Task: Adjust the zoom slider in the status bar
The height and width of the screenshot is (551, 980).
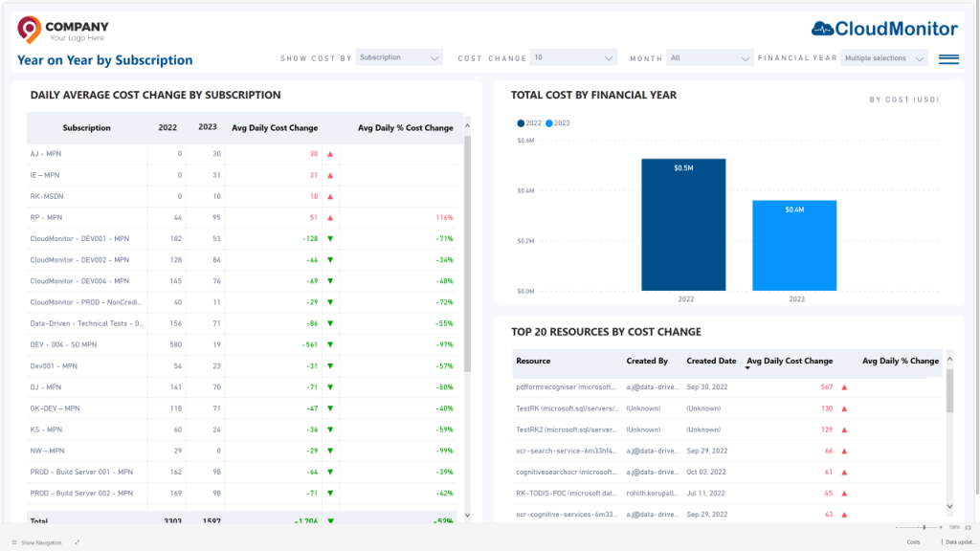Action: tap(924, 527)
